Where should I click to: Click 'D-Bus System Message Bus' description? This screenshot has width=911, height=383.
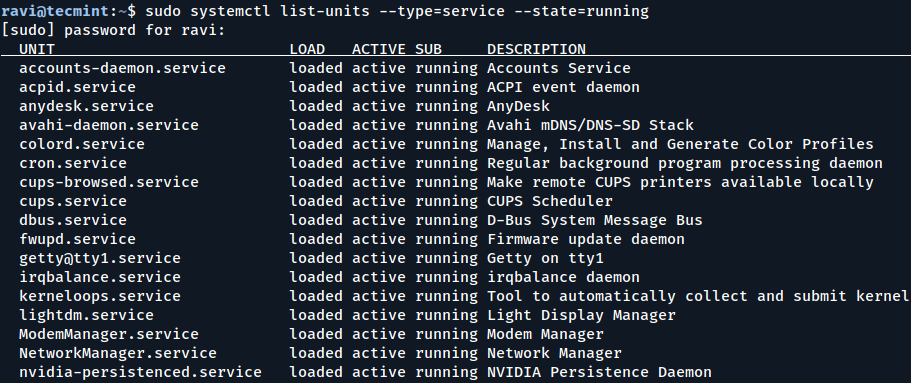(595, 220)
